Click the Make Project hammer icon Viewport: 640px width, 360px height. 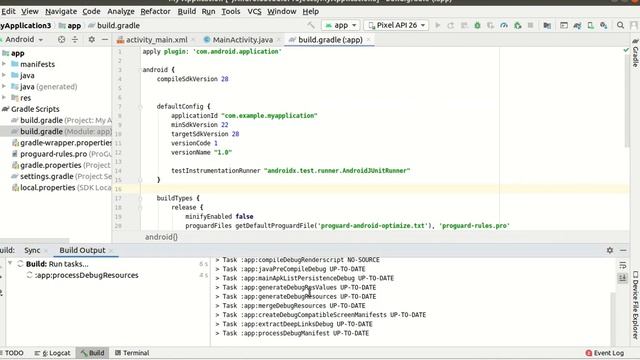click(311, 25)
